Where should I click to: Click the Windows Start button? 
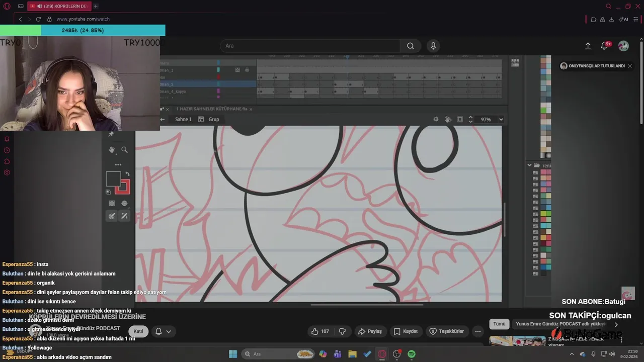coord(233,354)
